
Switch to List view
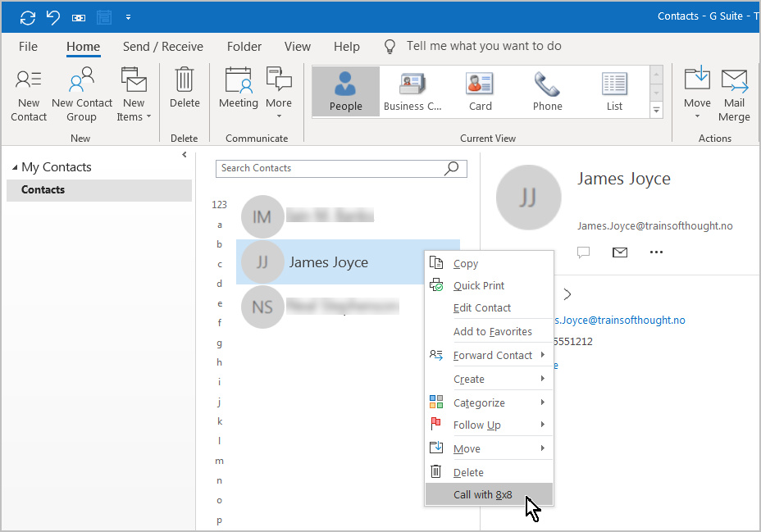tap(614, 92)
